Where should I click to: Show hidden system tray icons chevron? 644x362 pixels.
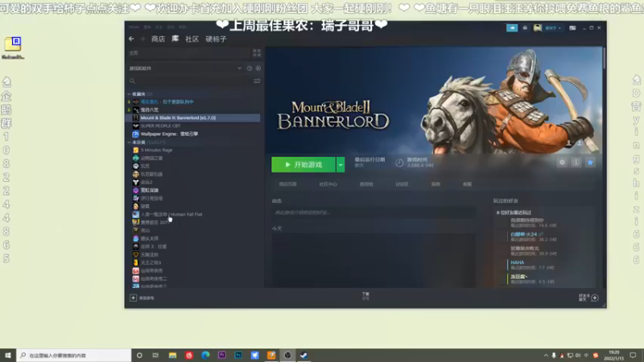[x=546, y=356]
